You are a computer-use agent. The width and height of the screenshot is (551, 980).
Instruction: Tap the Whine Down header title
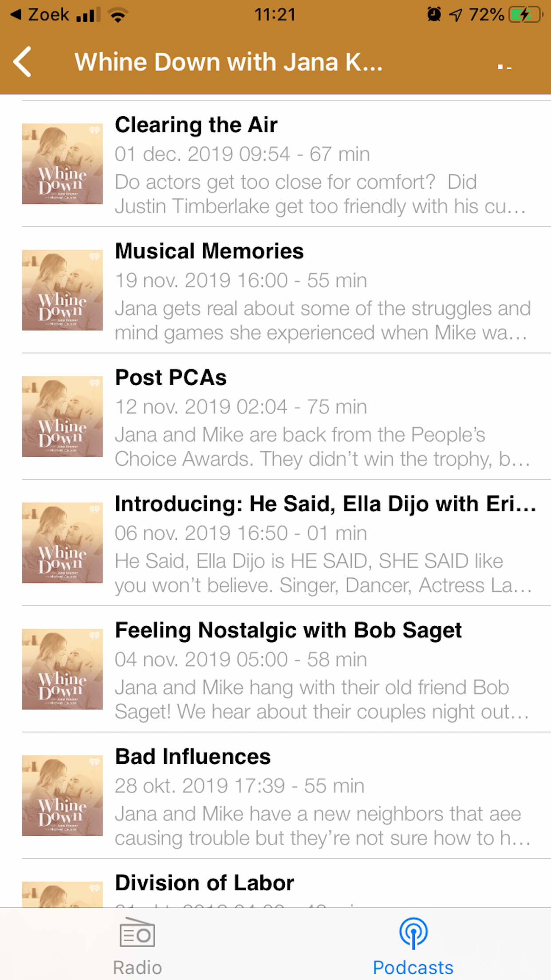(228, 62)
